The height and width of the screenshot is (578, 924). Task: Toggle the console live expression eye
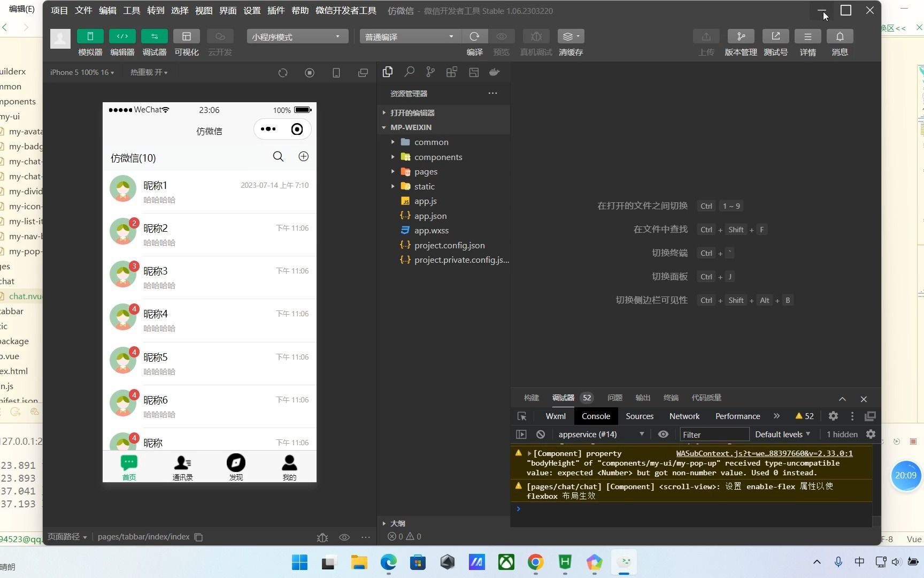[663, 435]
